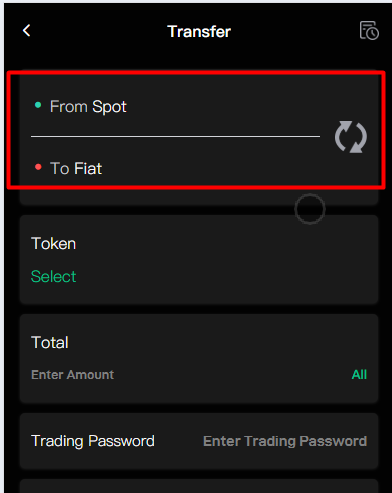Click the Transfer page title
The image size is (392, 493).
[199, 32]
